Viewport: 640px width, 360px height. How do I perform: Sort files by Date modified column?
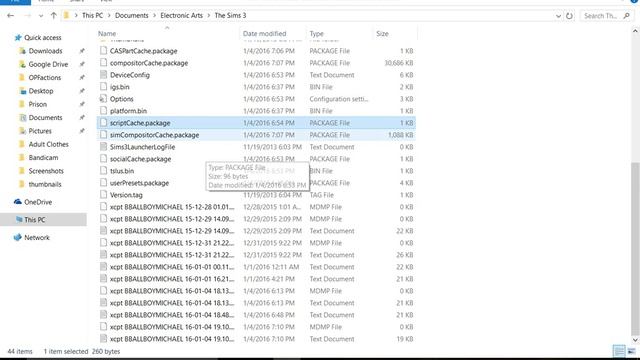click(x=264, y=34)
